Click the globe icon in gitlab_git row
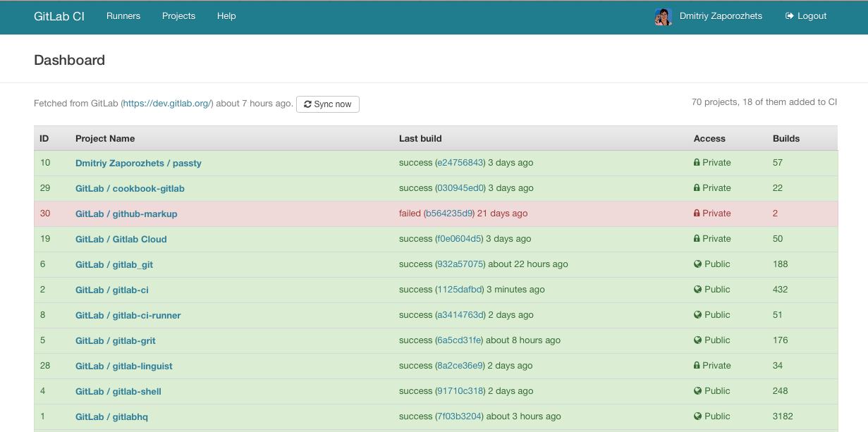The width and height of the screenshot is (868, 432). click(x=697, y=264)
